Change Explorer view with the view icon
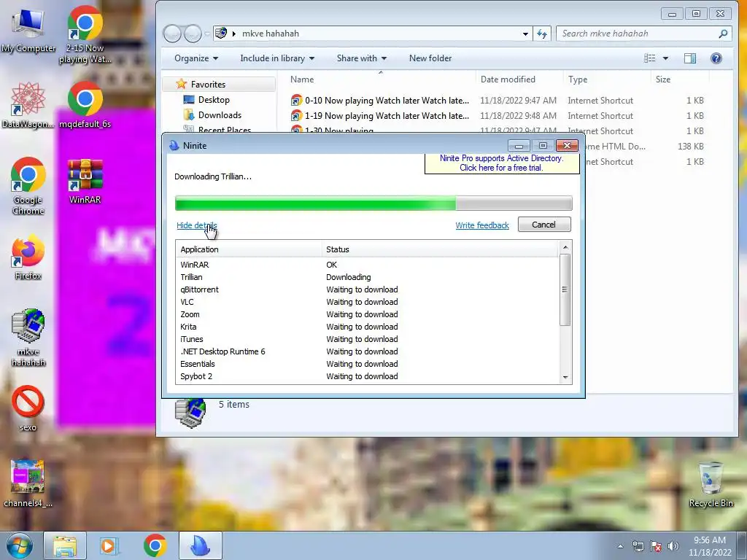747x560 pixels. point(650,58)
